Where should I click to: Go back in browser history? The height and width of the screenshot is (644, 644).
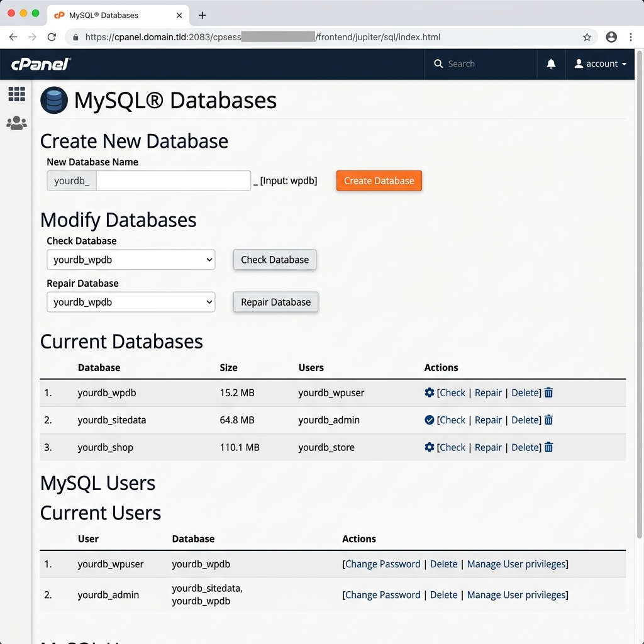13,37
